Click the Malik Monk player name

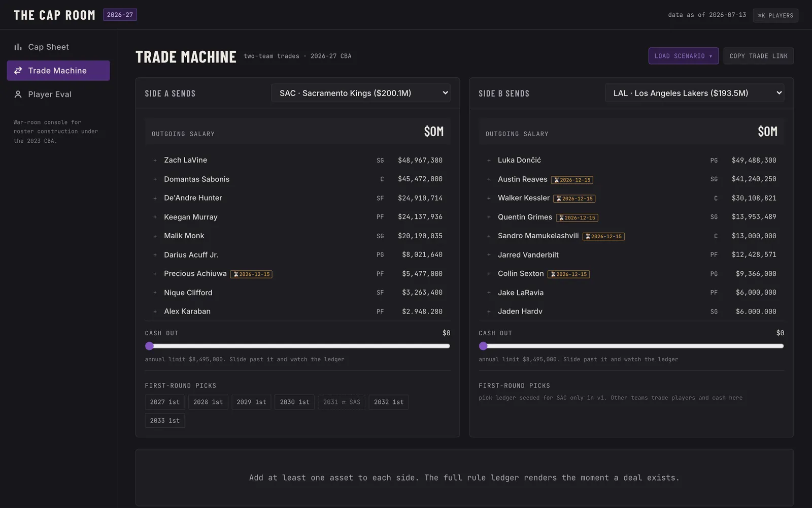point(184,236)
